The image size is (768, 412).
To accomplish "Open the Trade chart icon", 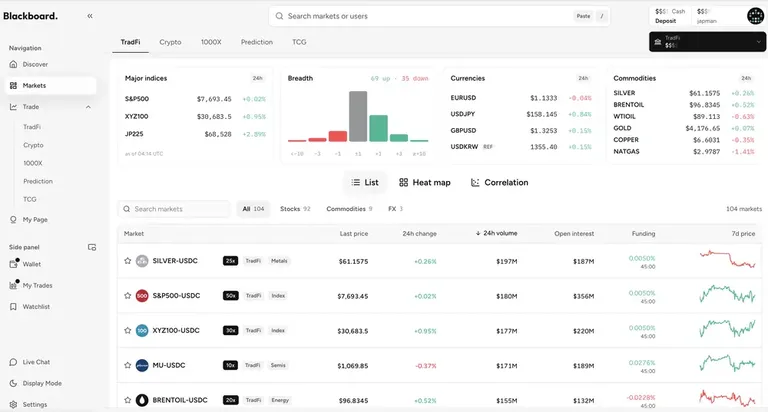I will pos(13,107).
